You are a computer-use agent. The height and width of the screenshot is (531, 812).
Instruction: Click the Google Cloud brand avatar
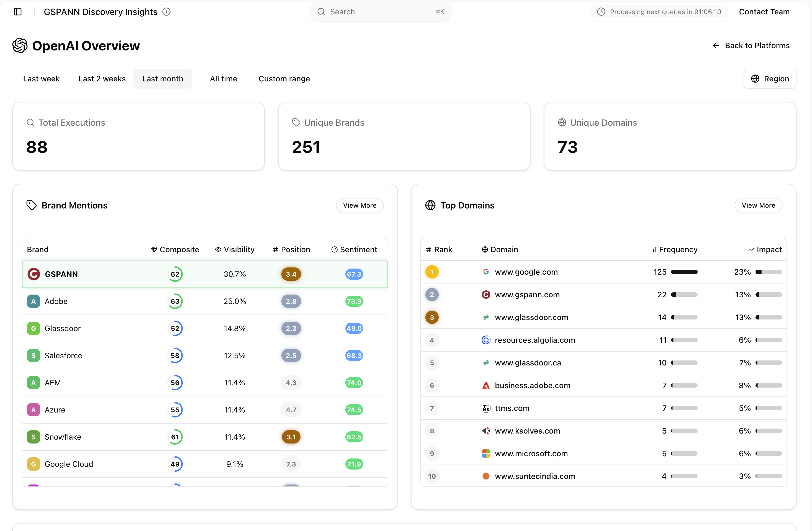click(34, 464)
